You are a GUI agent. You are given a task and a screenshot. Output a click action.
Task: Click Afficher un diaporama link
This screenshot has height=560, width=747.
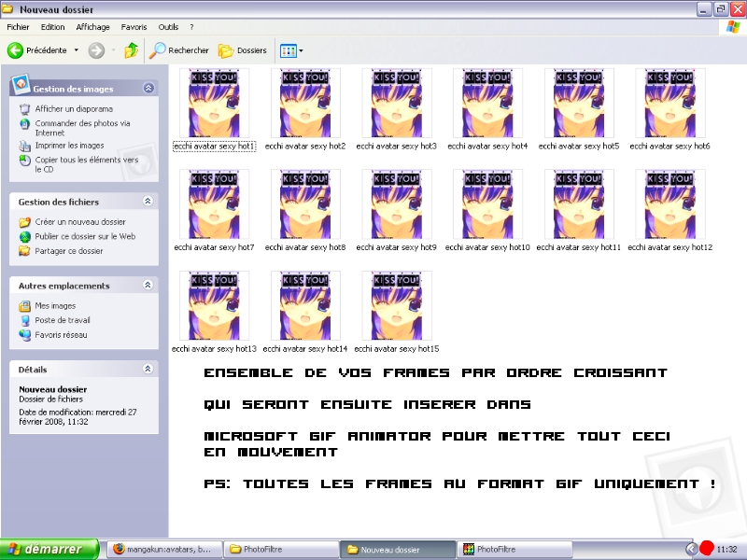(74, 109)
